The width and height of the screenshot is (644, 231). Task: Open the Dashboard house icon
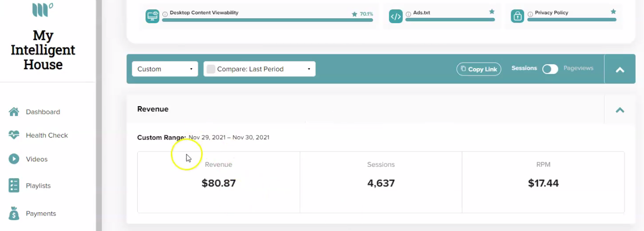pyautogui.click(x=14, y=112)
